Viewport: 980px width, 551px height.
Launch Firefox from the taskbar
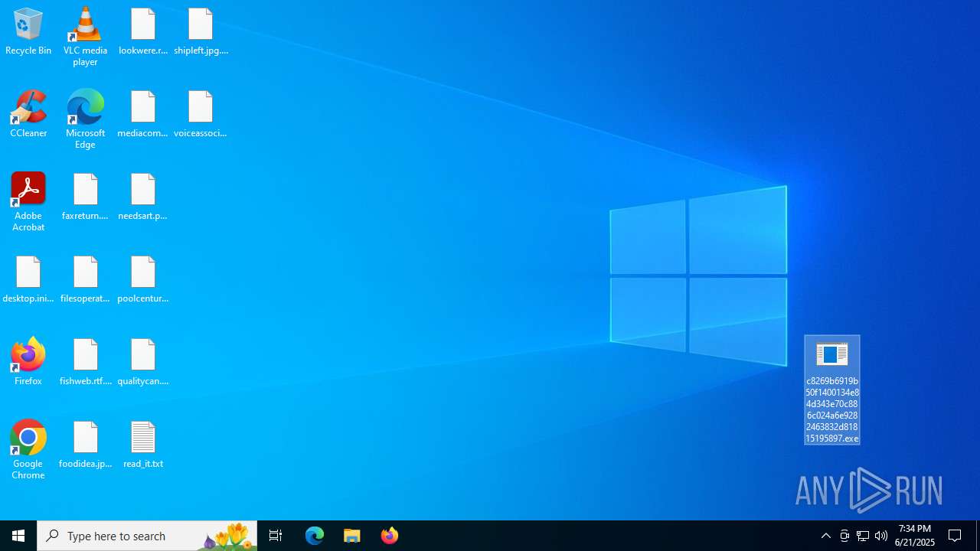390,536
